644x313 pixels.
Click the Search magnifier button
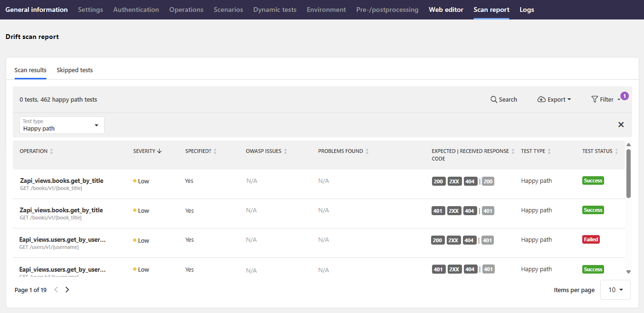click(504, 100)
